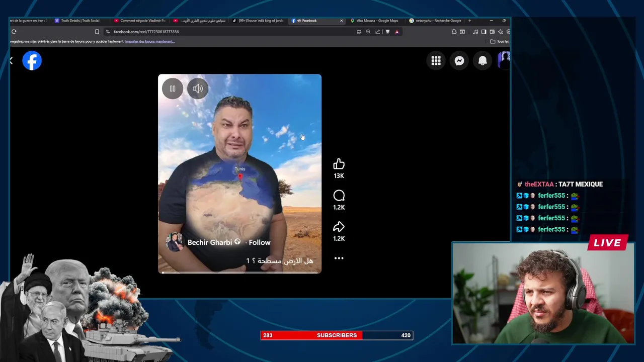Switch to netanyahu - Recherche Google tab
The image size is (644, 362).
point(436,21)
